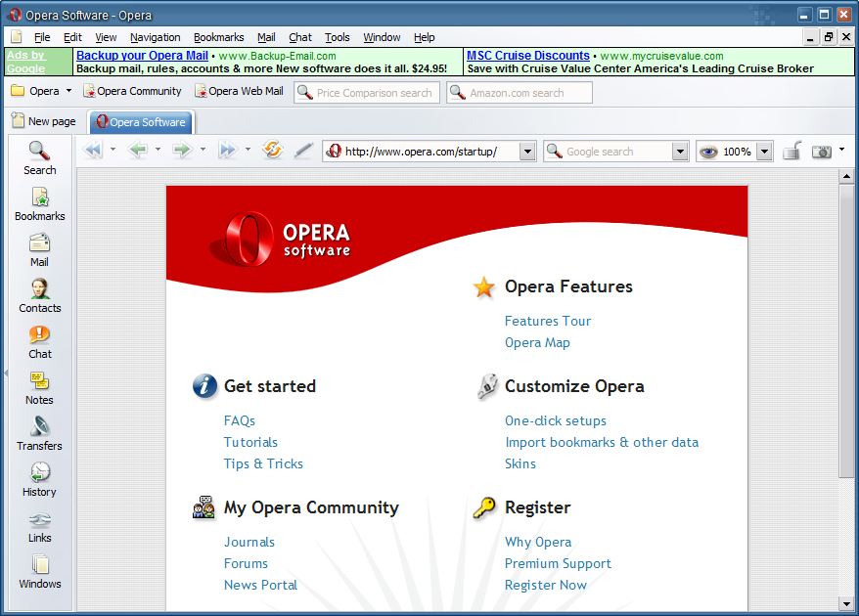Open the Bookmarks menu

(218, 37)
